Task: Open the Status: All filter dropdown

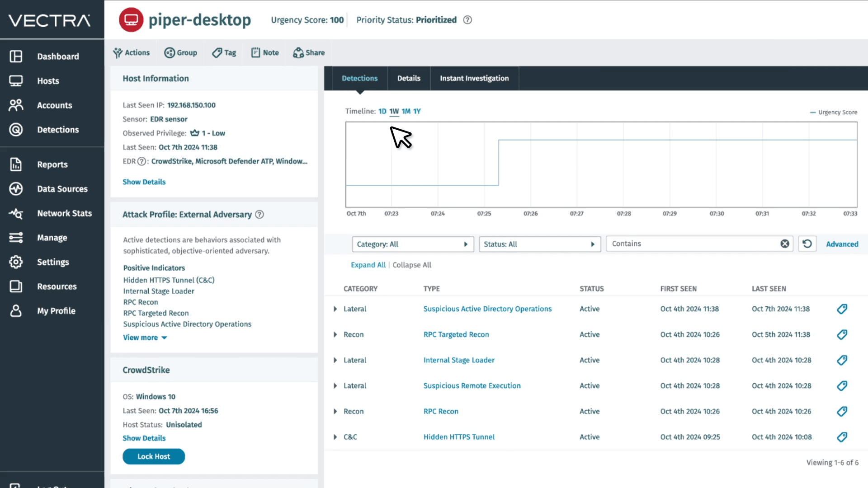Action: [539, 244]
